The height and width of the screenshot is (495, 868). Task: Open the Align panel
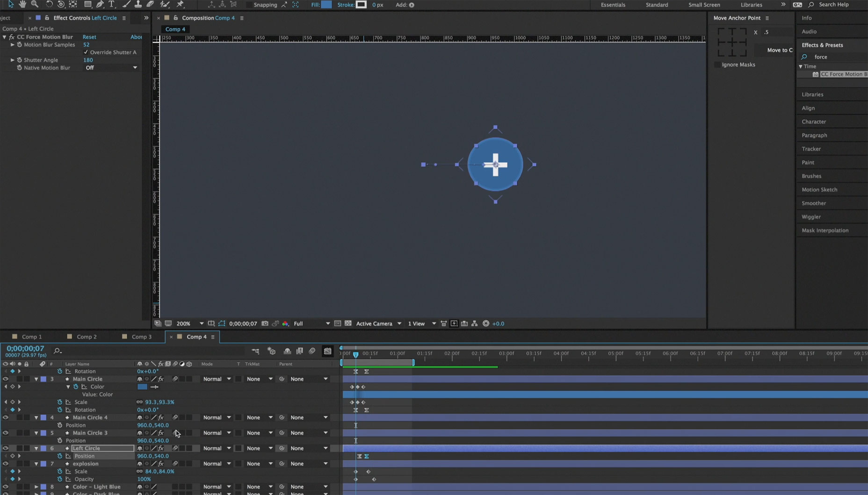[808, 108]
